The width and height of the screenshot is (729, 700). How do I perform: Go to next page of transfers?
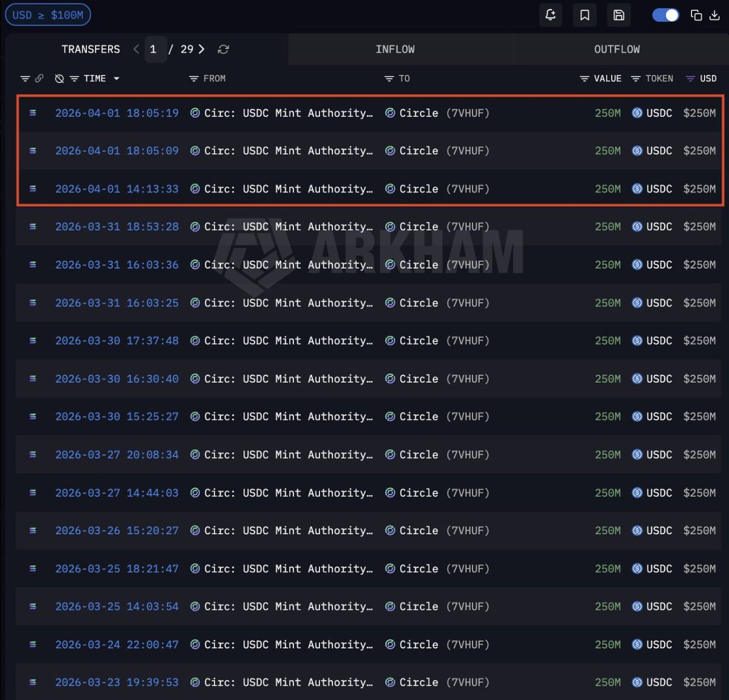pyautogui.click(x=202, y=49)
